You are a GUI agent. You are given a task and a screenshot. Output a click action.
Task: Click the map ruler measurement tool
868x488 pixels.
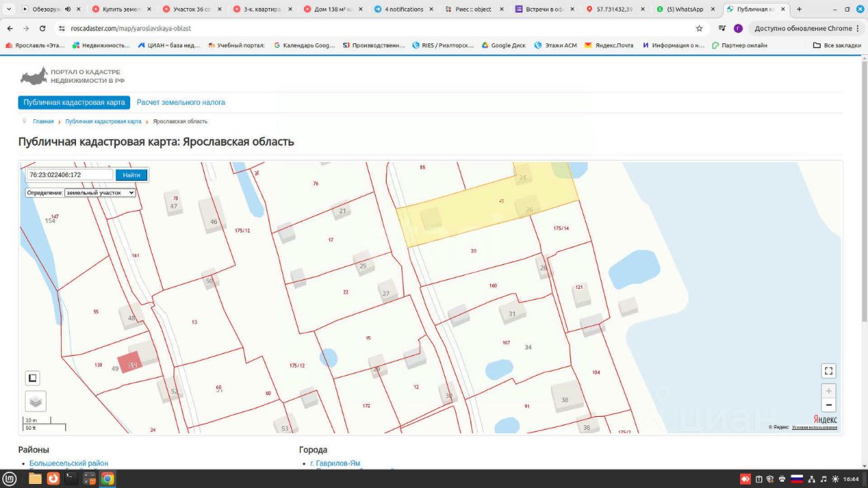(33, 378)
